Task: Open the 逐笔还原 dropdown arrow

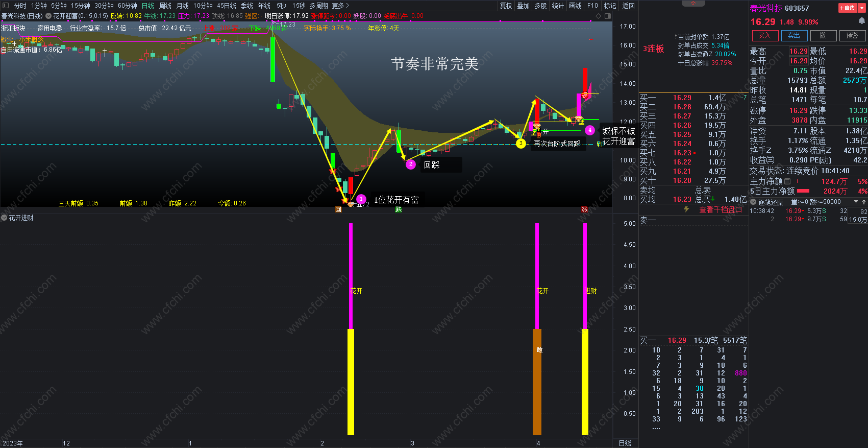Action: coord(753,202)
